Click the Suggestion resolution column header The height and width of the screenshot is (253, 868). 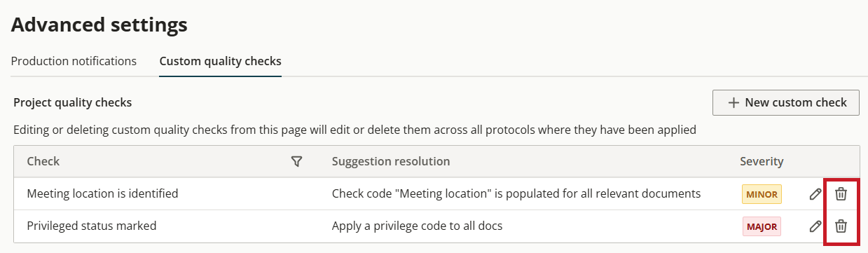(x=391, y=161)
